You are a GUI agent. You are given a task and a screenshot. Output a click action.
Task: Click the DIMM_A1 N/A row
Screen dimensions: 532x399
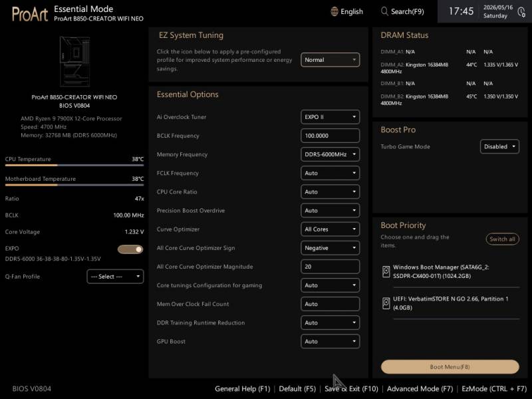pos(437,52)
